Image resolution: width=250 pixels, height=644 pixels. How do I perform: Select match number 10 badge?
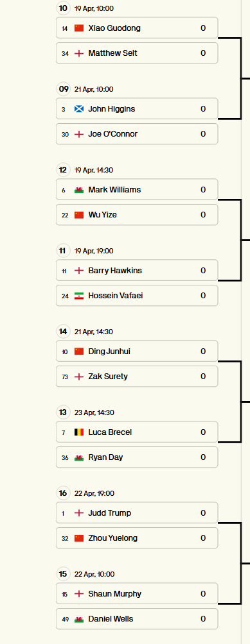pyautogui.click(x=63, y=8)
